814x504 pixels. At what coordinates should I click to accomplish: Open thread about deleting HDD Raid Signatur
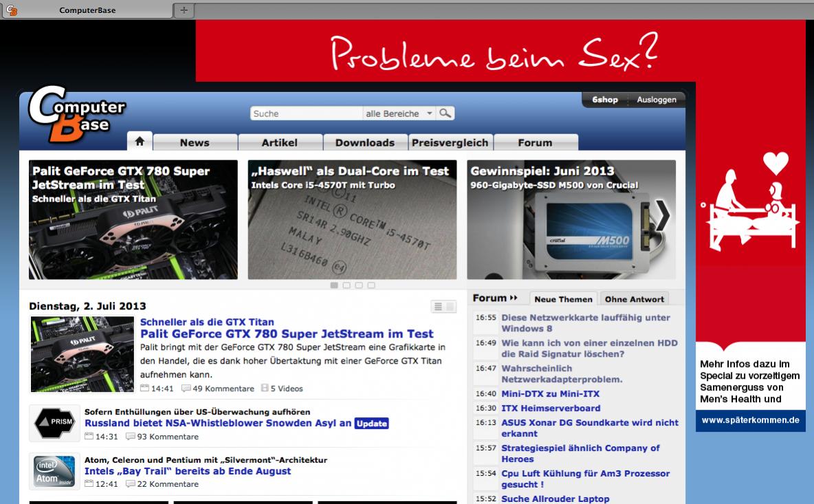pyautogui.click(x=589, y=349)
